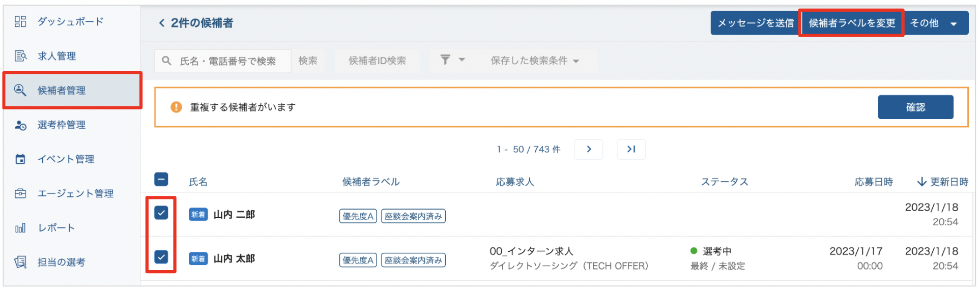The width and height of the screenshot is (980, 292).
Task: Open the filter funnel dropdown
Action: (452, 60)
